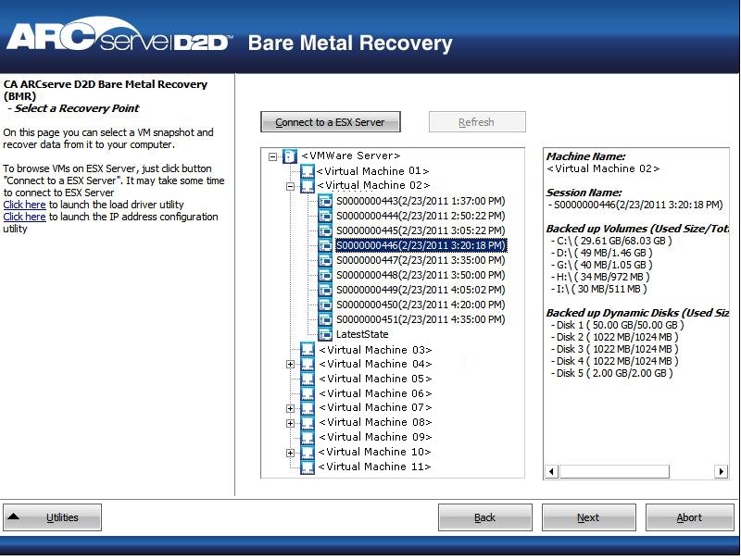Expand the Virtual Machine 08 node
The height and width of the screenshot is (560, 741).
click(290, 423)
